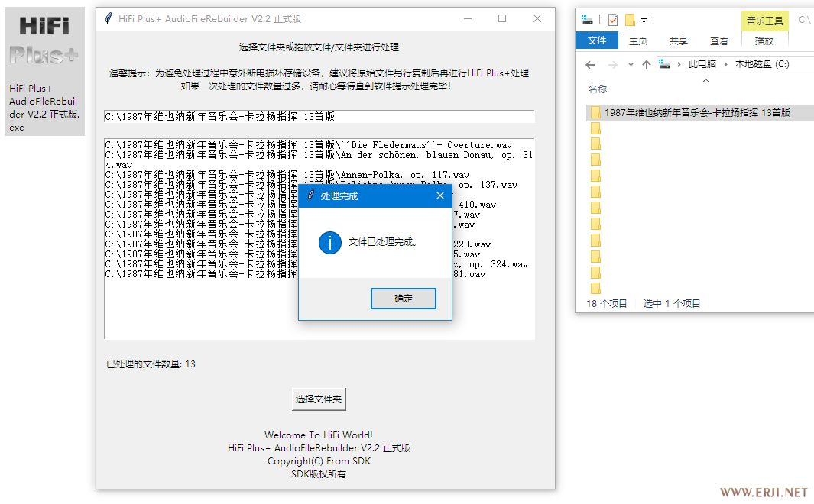Click the 选择文件夹 button
Screen dimensions: 814x504
[x=319, y=399]
